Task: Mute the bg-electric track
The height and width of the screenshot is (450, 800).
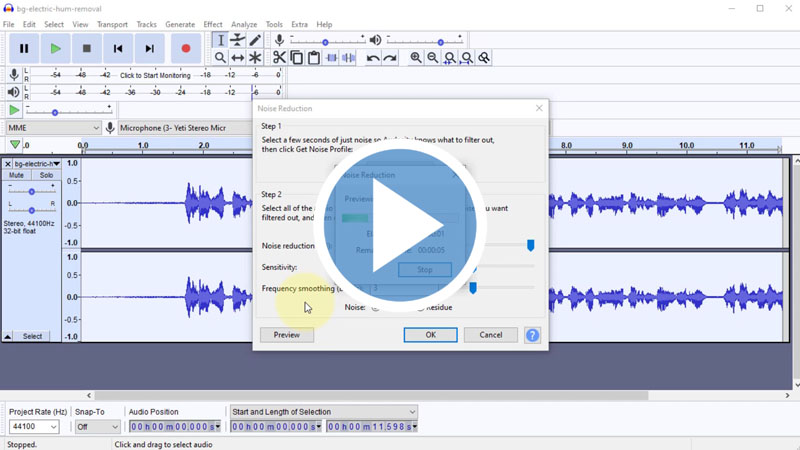Action: (17, 175)
